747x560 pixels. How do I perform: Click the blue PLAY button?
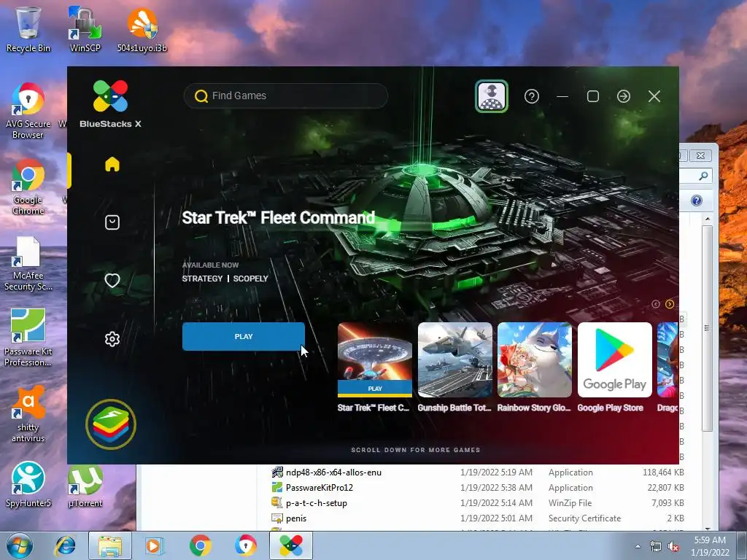[244, 336]
